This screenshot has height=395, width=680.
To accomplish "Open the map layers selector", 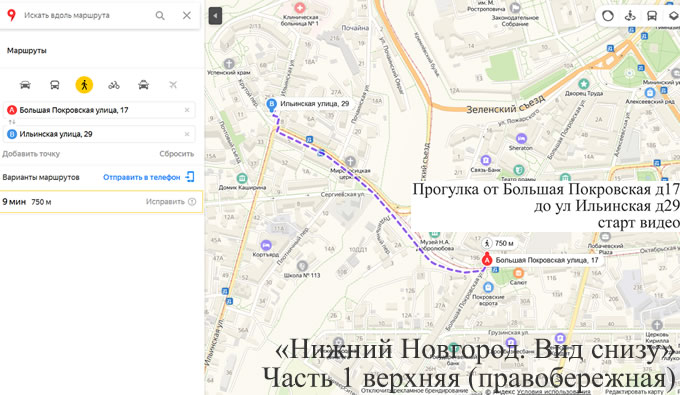I will [673, 16].
